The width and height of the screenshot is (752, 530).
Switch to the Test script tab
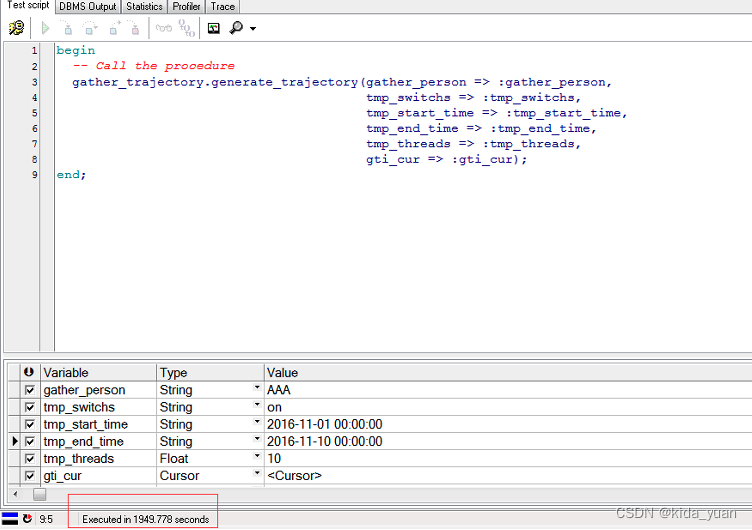(28, 5)
